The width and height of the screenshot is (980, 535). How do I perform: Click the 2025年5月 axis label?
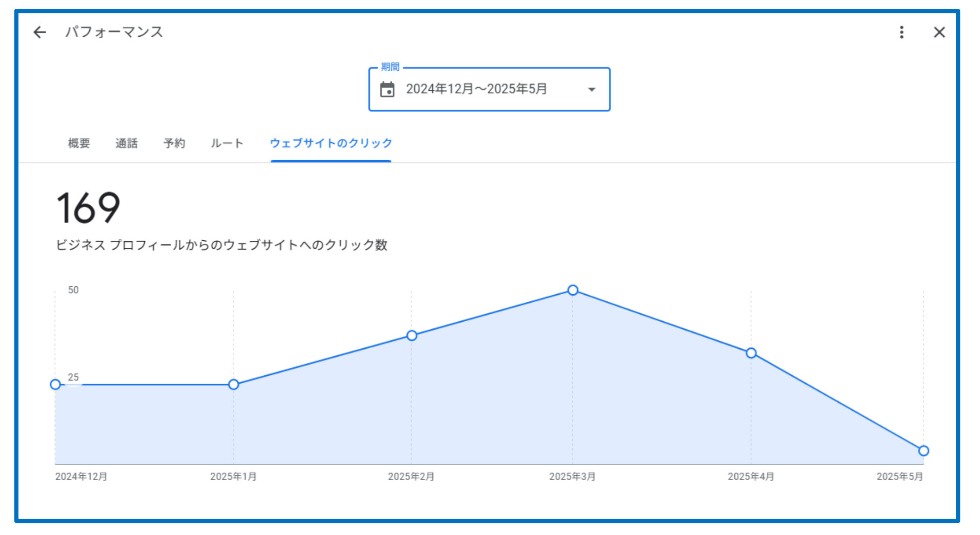[x=900, y=476]
